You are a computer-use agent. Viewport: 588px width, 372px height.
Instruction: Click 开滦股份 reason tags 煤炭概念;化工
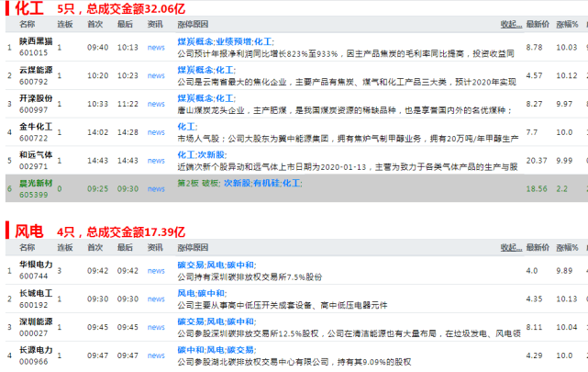[206, 98]
